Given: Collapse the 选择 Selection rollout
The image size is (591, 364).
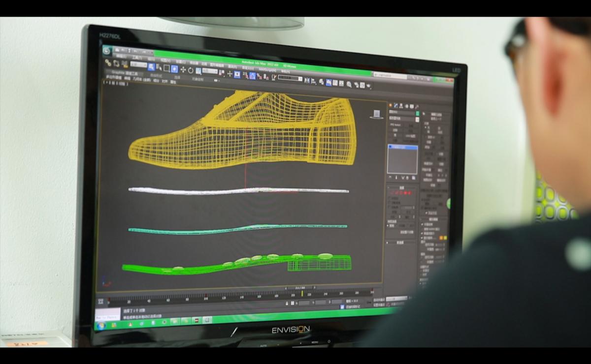Looking at the screenshot, I should (402, 187).
